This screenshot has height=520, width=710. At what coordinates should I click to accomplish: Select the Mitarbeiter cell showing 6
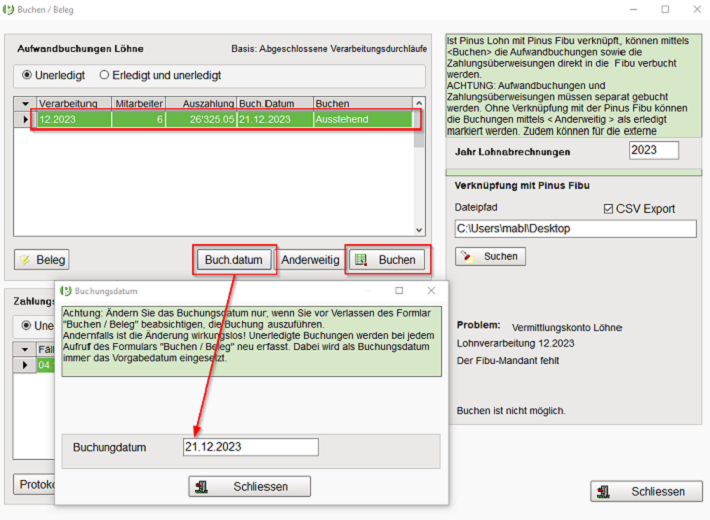coord(139,120)
